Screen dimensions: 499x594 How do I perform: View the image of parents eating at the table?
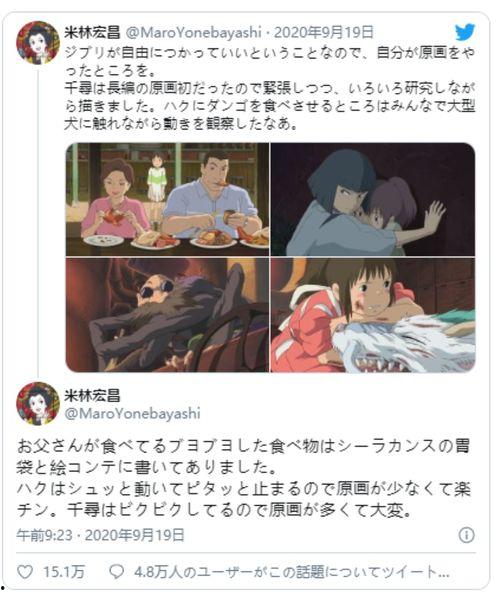167,200
